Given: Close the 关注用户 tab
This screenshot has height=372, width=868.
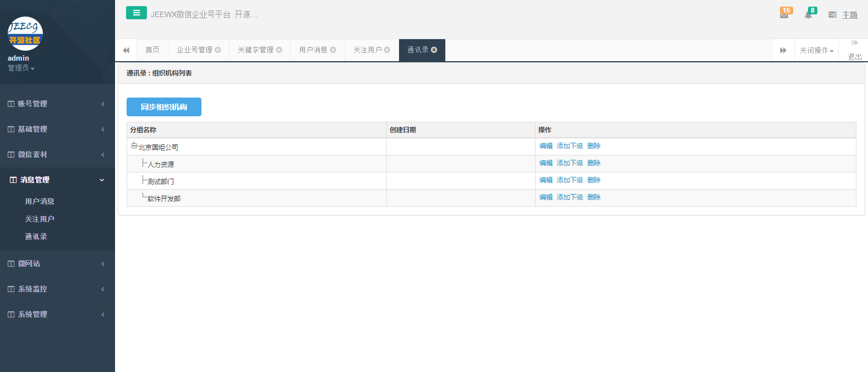Looking at the screenshot, I should pos(387,50).
